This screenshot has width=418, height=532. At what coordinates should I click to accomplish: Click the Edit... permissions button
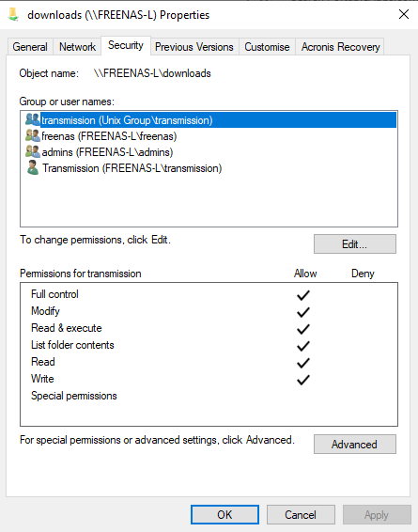355,244
